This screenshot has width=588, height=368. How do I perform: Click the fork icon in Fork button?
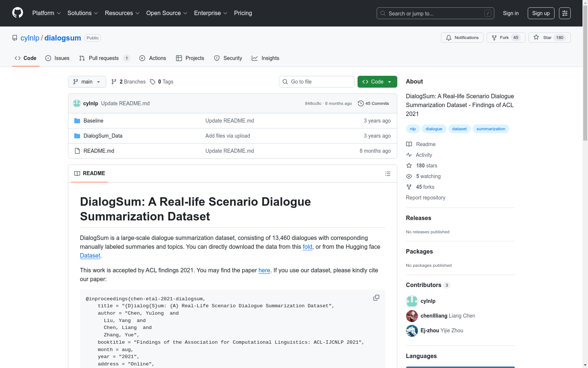(494, 38)
